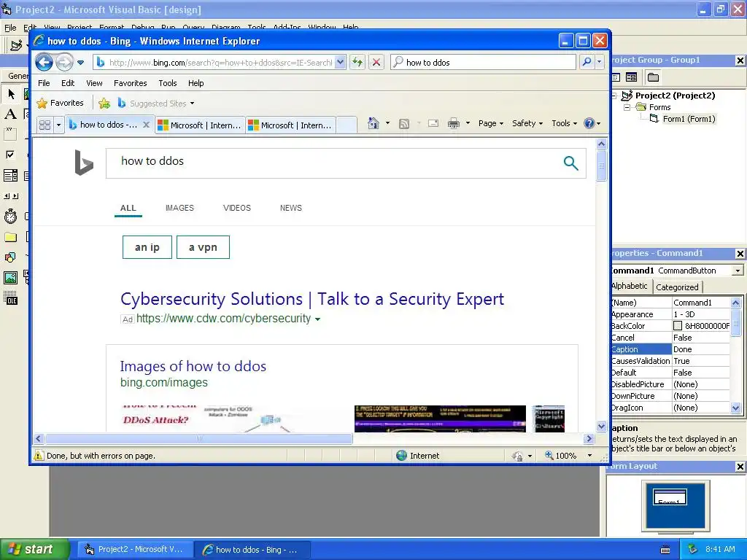Open the Command1 object combo box
The height and width of the screenshot is (560, 747).
738,271
